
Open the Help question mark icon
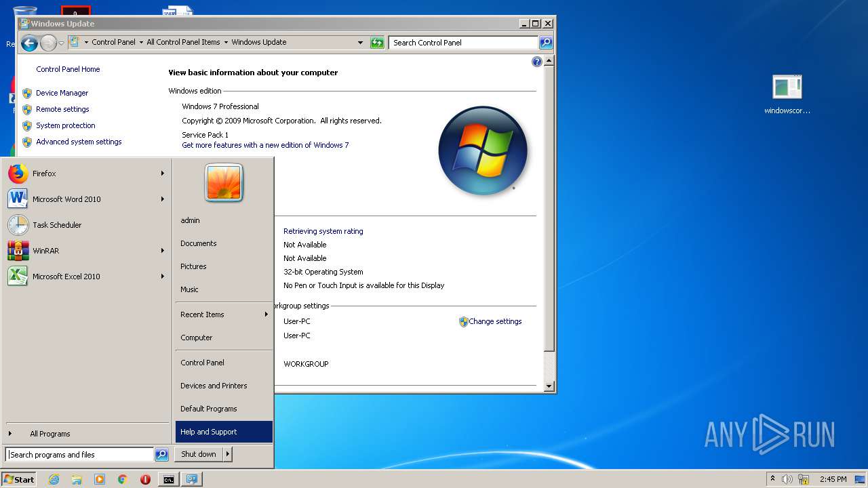[x=537, y=62]
